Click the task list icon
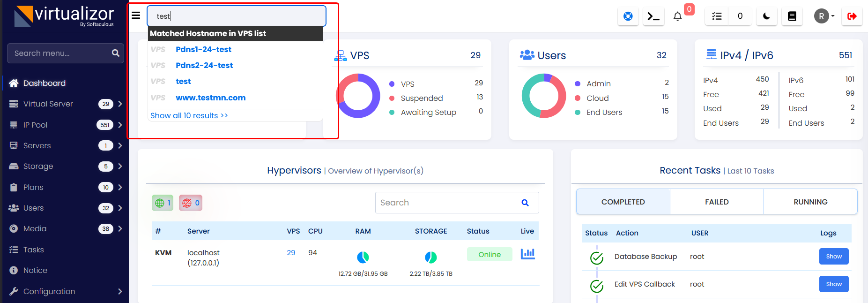 tap(717, 16)
